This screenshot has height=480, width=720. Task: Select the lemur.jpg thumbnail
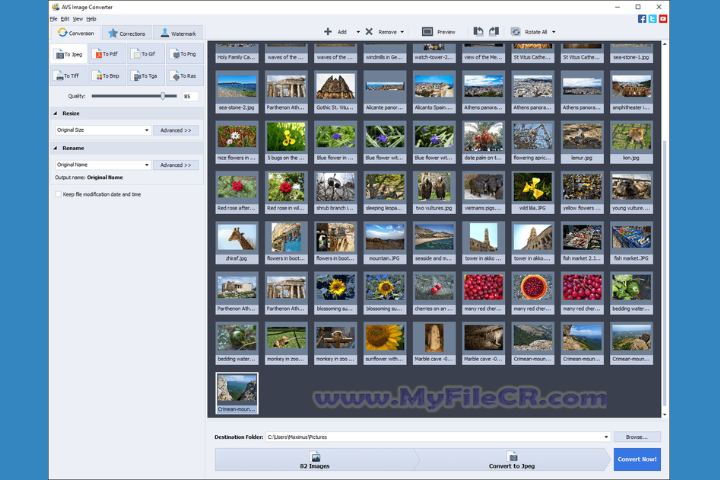582,142
